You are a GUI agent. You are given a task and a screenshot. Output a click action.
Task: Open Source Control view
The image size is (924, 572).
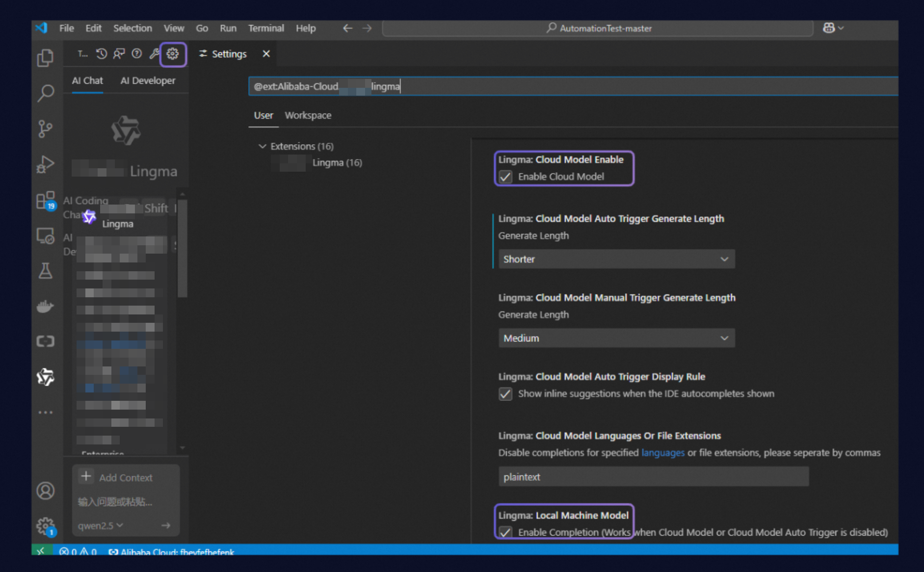(x=46, y=129)
